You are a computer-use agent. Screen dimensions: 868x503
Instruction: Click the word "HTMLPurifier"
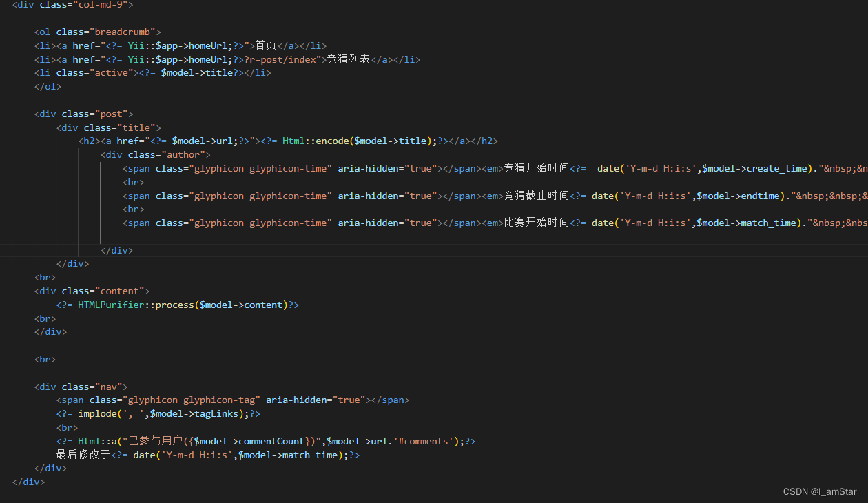[x=111, y=305]
